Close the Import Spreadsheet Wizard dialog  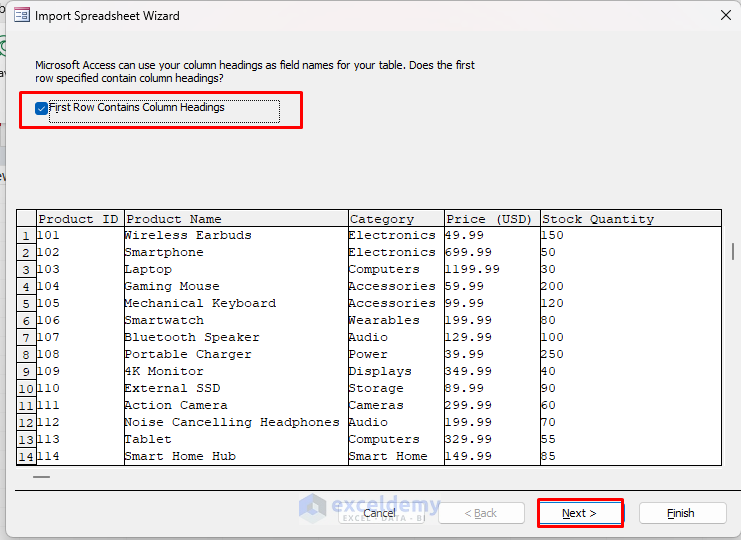(x=726, y=15)
